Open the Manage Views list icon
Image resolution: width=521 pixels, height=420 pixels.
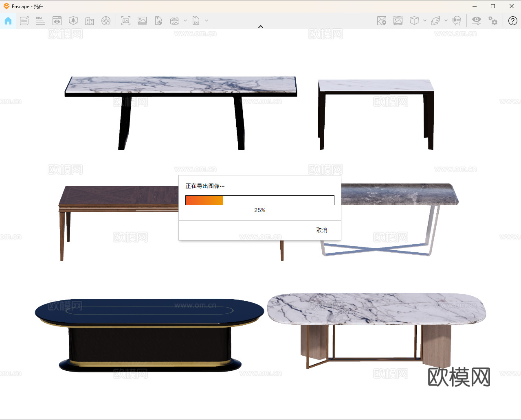pyautogui.click(x=24, y=21)
